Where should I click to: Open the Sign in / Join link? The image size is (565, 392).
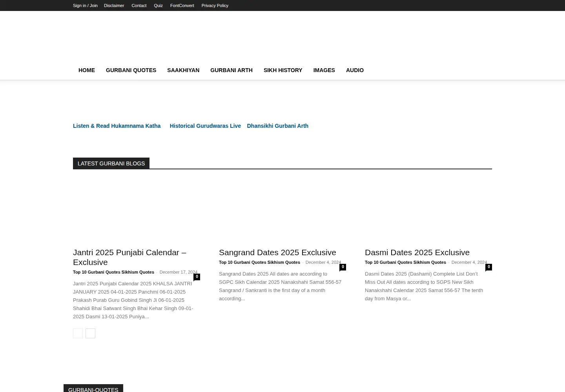(85, 5)
